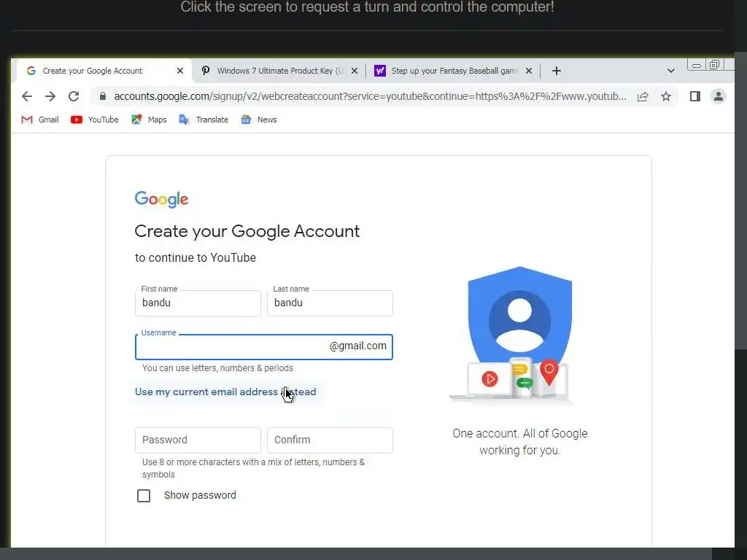Bookmark this page with the star icon
Viewport: 747px width, 560px height.
pyautogui.click(x=666, y=97)
